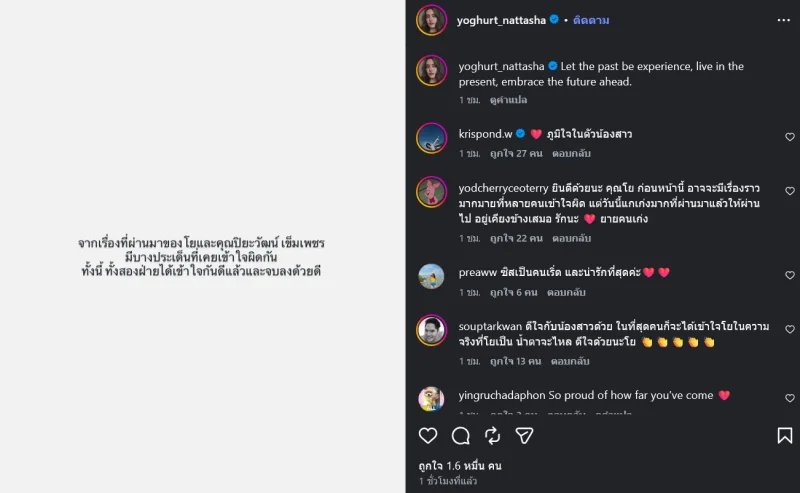This screenshot has height=493, width=800.
Task: Like the post with the heart icon
Action: (x=428, y=435)
